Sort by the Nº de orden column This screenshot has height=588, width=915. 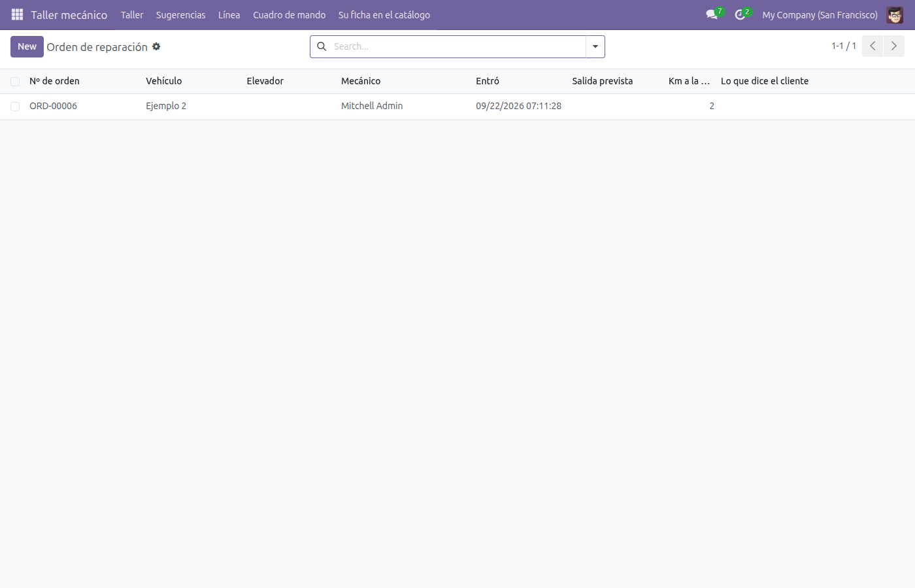click(x=54, y=81)
